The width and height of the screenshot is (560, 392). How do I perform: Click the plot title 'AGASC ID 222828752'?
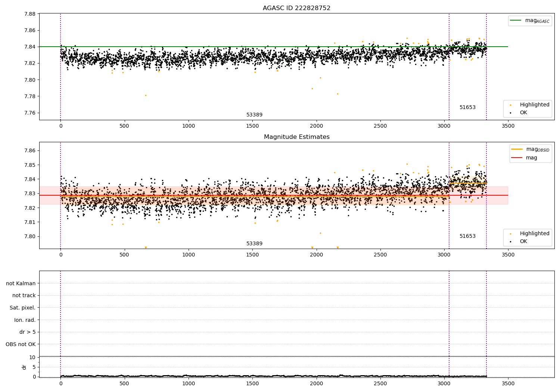point(296,8)
